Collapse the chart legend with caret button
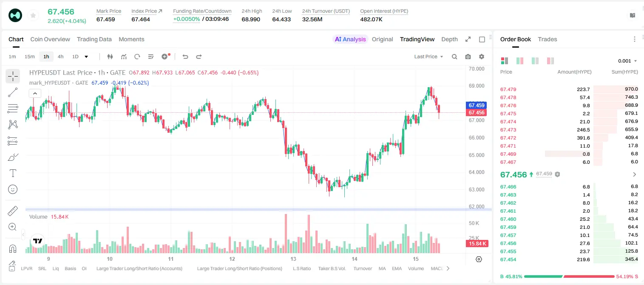 (x=35, y=93)
